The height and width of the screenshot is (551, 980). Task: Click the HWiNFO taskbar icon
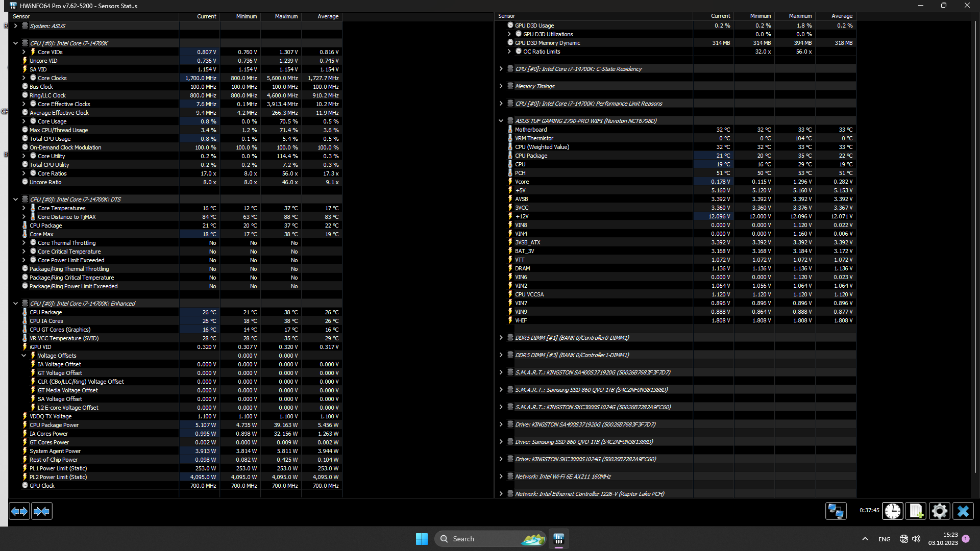click(558, 539)
